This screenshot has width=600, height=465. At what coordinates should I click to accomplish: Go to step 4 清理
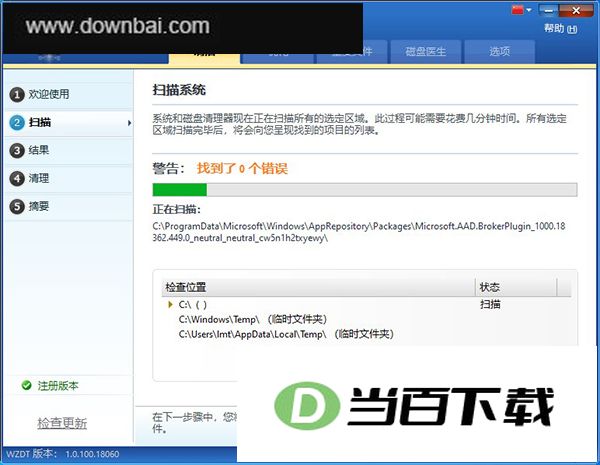click(x=69, y=178)
